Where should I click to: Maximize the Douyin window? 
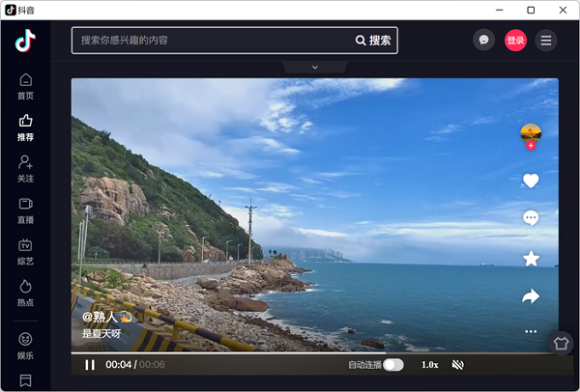(x=531, y=10)
